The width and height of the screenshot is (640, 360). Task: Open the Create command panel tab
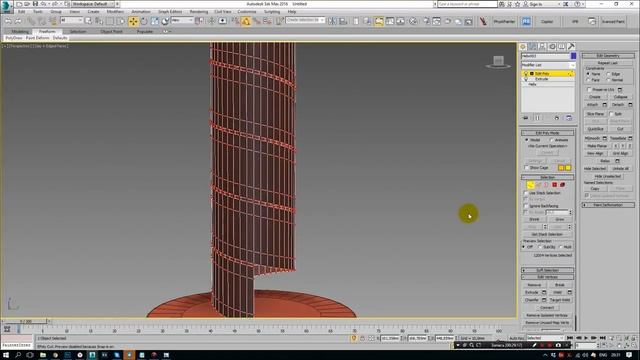(x=523, y=47)
